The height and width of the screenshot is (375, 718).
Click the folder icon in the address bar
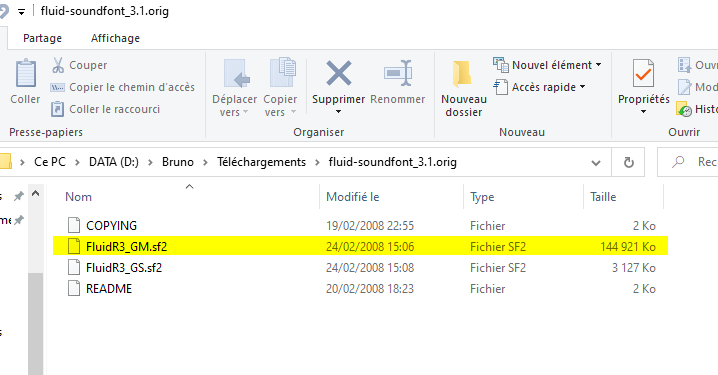[5, 161]
